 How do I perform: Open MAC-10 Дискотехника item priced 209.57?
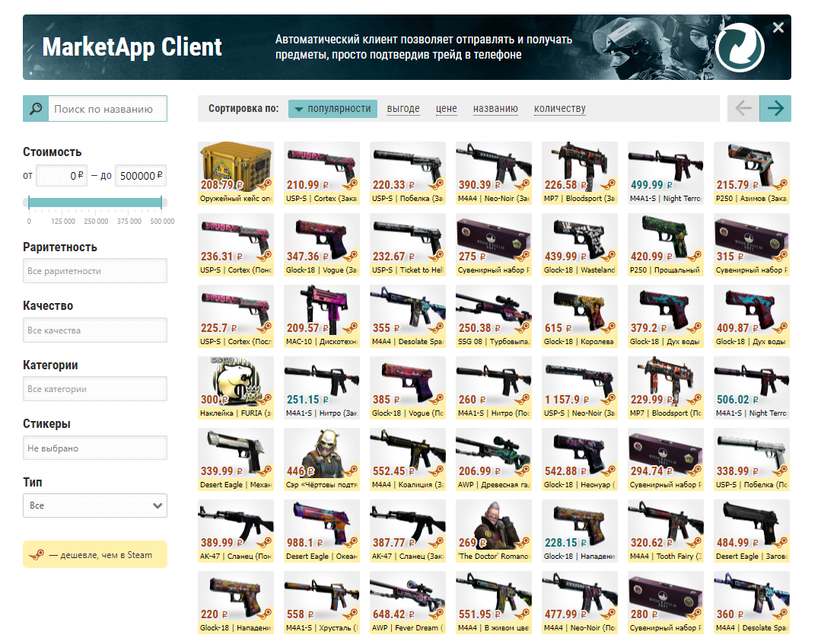[x=321, y=316]
